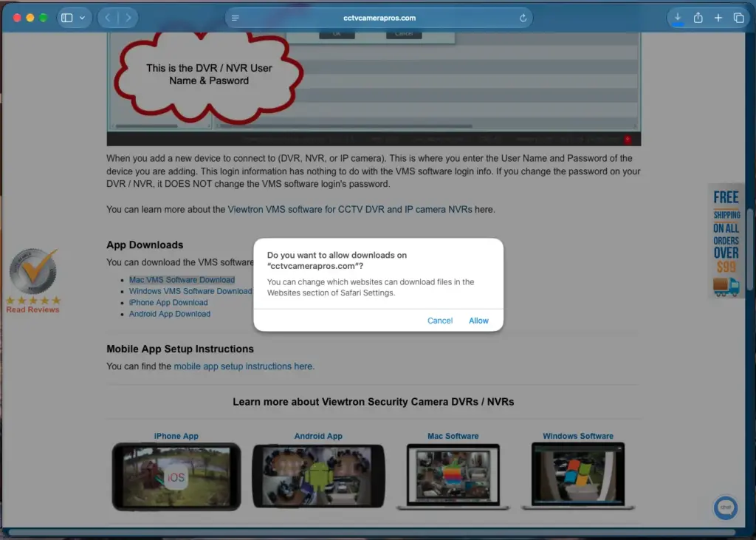The width and height of the screenshot is (756, 540).
Task: Open Mac VMS Software Download link
Action: coord(182,279)
